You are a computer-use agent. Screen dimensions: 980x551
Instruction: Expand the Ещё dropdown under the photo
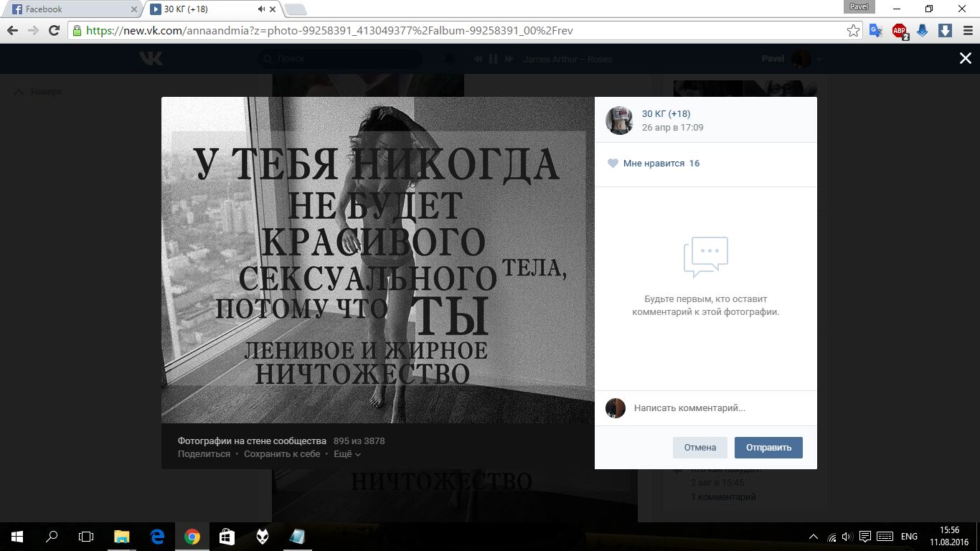pyautogui.click(x=347, y=454)
